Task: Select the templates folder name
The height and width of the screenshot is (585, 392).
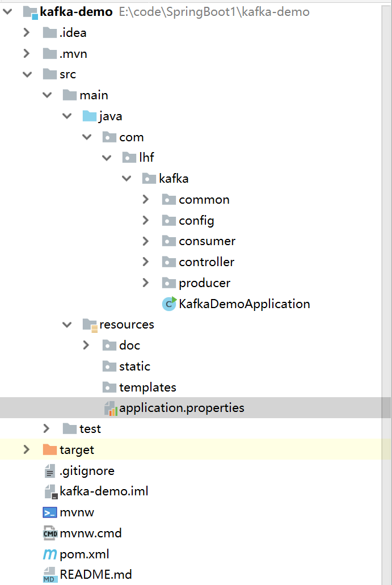Action: [x=147, y=388]
